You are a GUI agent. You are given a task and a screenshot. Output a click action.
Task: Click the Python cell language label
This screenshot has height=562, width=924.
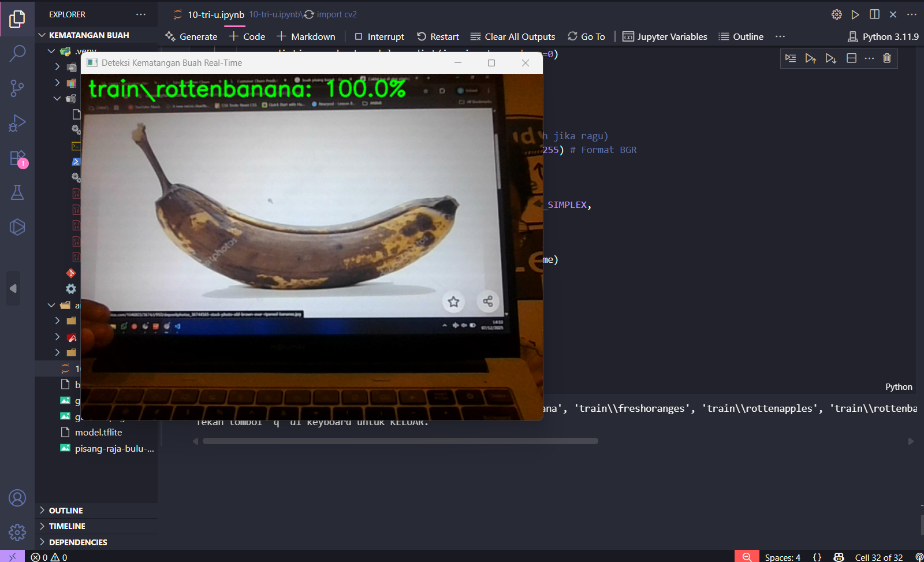(x=899, y=387)
